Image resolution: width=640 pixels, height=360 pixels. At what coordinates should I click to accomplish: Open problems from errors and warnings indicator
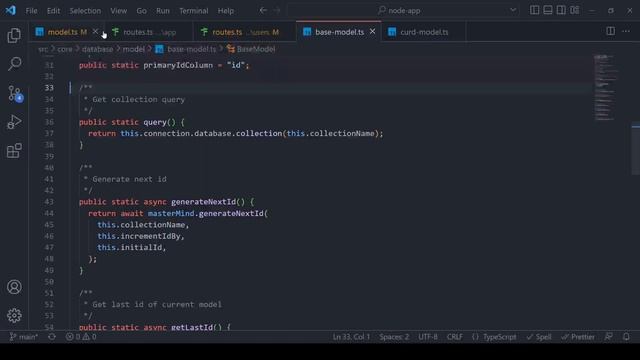81,337
